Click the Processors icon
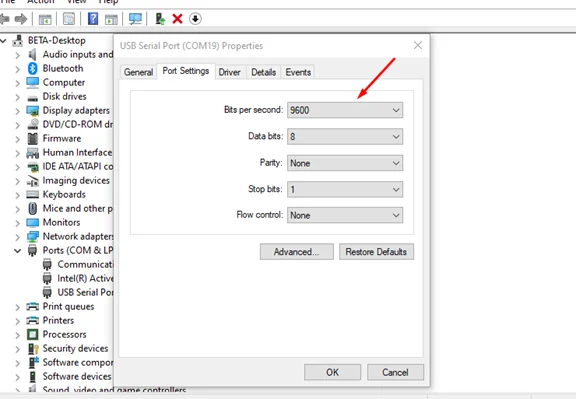The height and width of the screenshot is (399, 576). point(33,334)
